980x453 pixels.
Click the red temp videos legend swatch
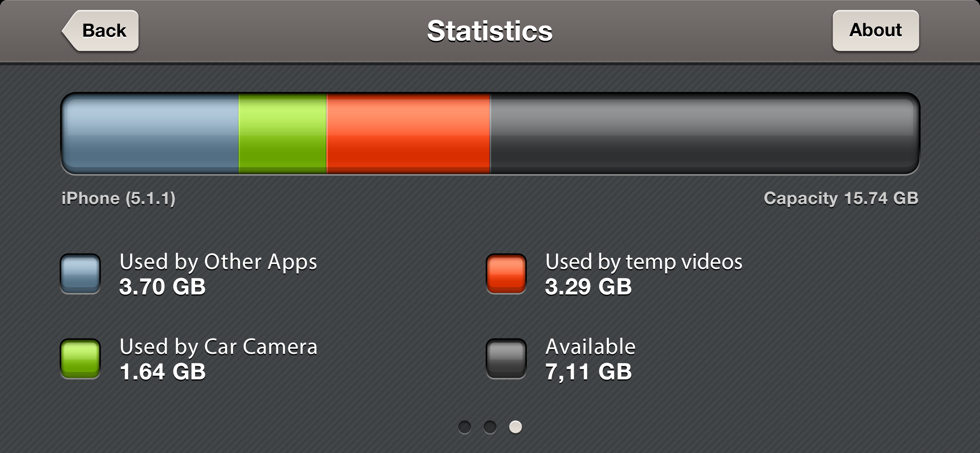(x=506, y=274)
